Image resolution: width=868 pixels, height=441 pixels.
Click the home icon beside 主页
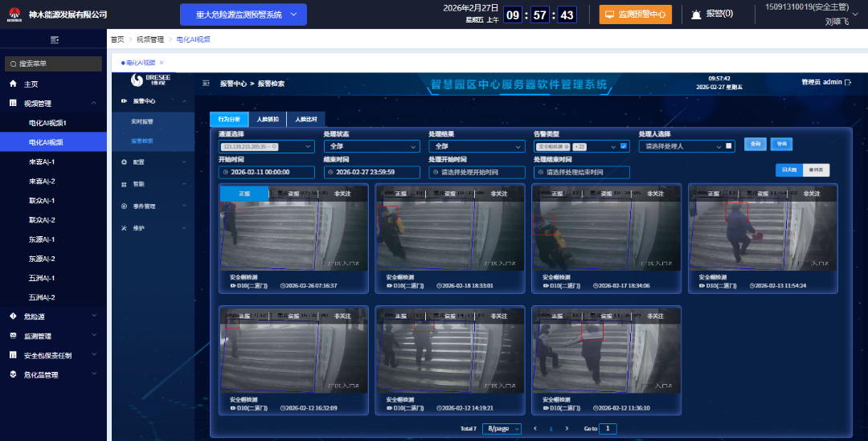(13, 84)
